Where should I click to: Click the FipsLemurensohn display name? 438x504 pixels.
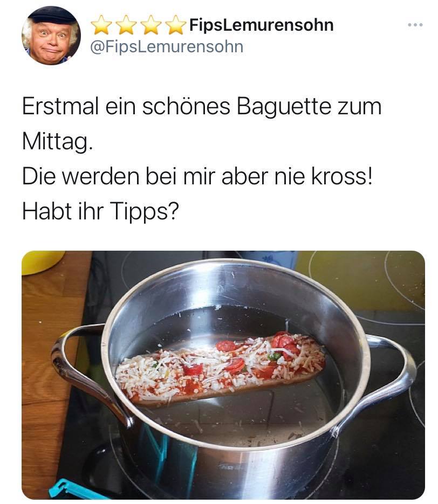[261, 25]
